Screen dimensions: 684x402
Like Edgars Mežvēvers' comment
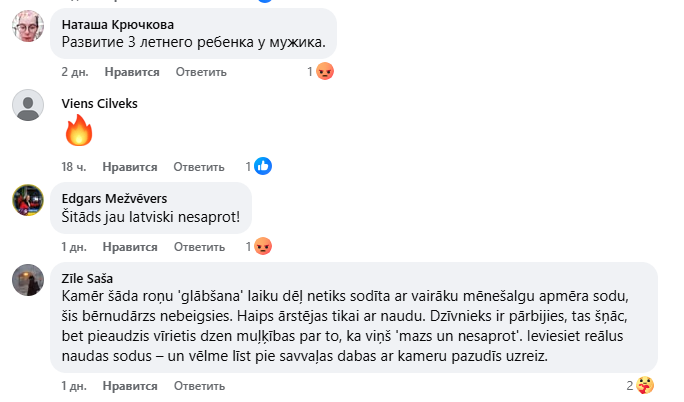[x=132, y=246]
